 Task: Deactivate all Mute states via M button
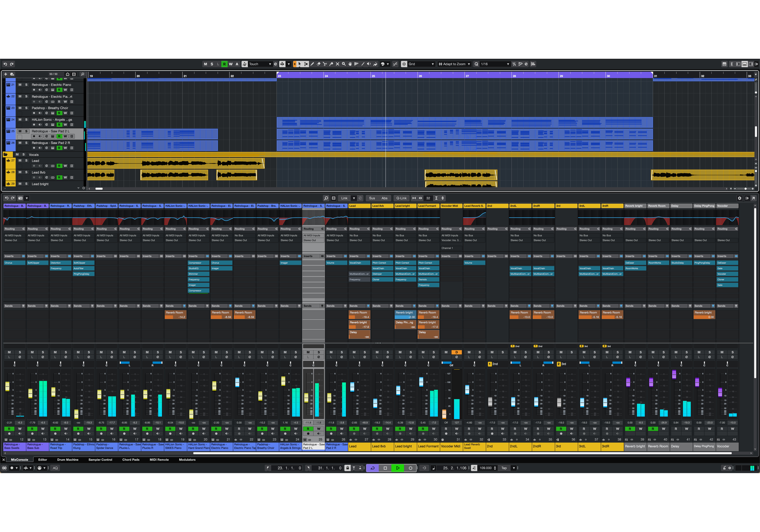206,64
